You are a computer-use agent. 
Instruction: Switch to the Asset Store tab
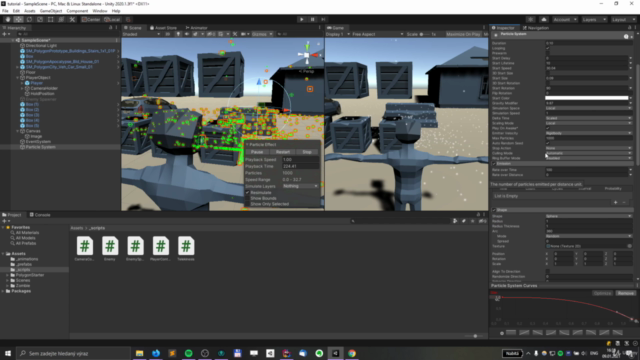(x=163, y=28)
